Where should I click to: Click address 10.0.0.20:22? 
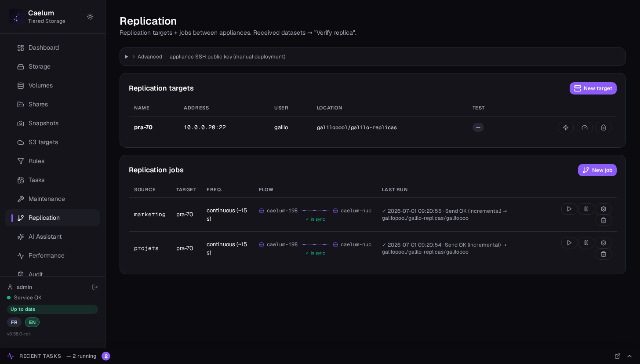pyautogui.click(x=205, y=127)
